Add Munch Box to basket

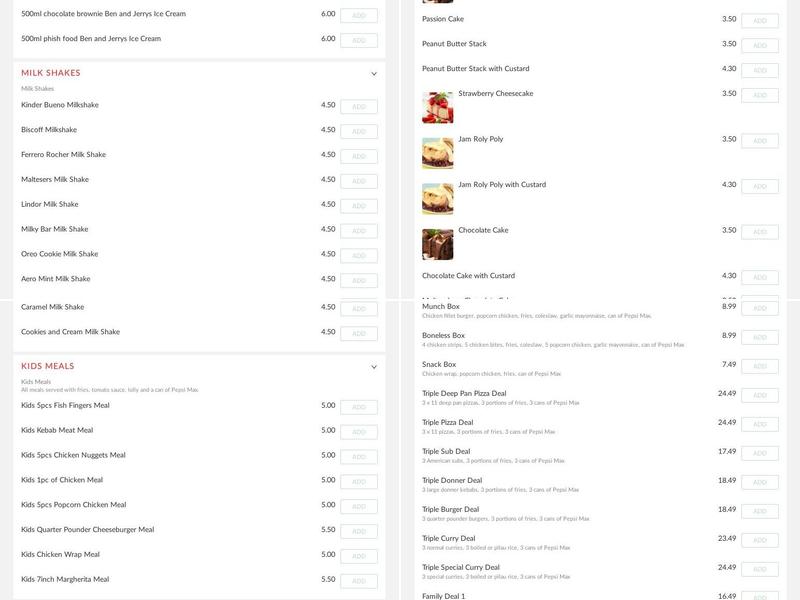point(760,308)
